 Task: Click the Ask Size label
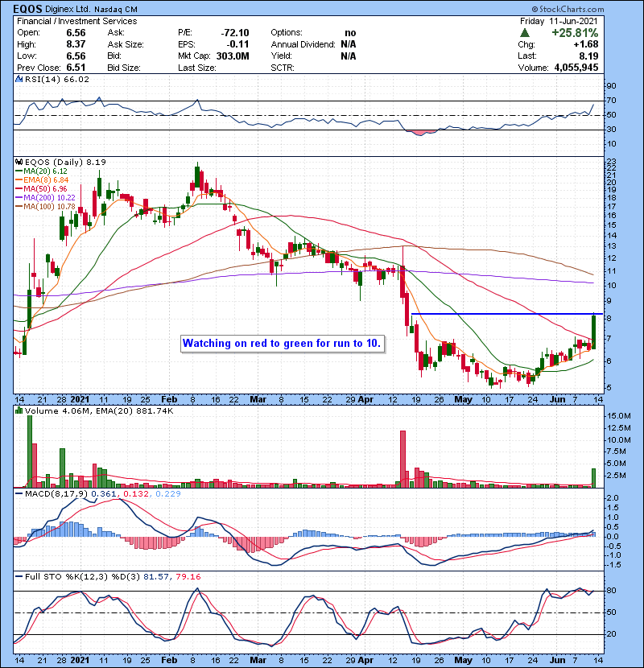pos(126,44)
